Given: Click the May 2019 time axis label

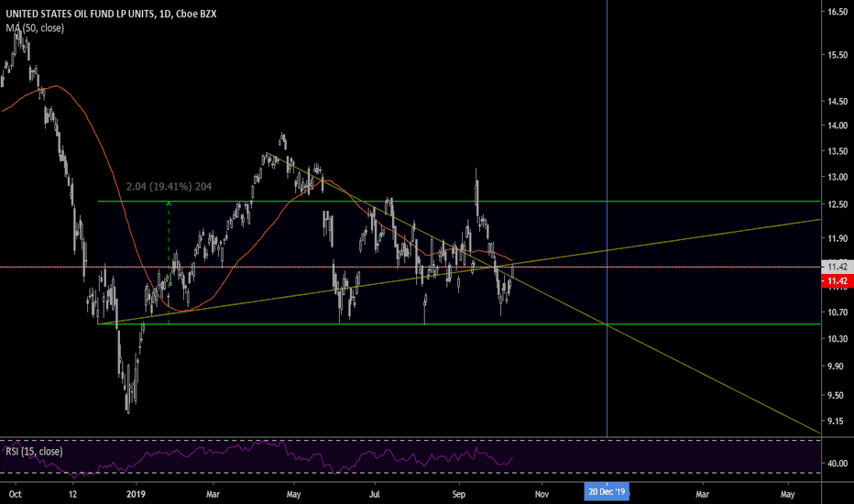Looking at the screenshot, I should pos(293,494).
